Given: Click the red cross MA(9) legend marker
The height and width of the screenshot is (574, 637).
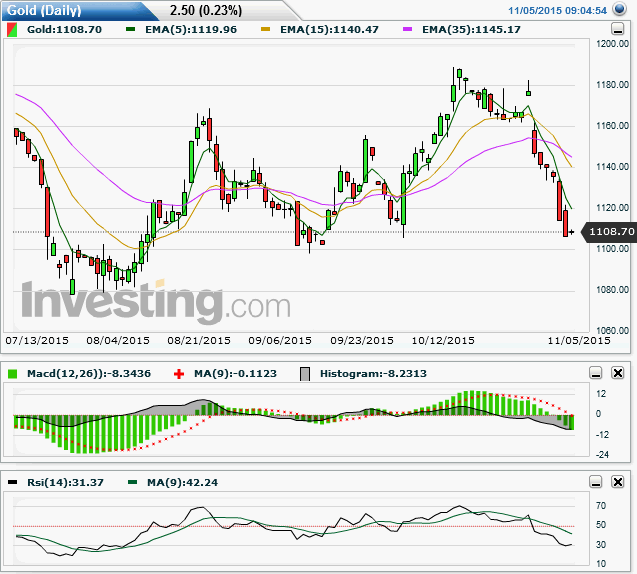Looking at the screenshot, I should pos(179,374).
